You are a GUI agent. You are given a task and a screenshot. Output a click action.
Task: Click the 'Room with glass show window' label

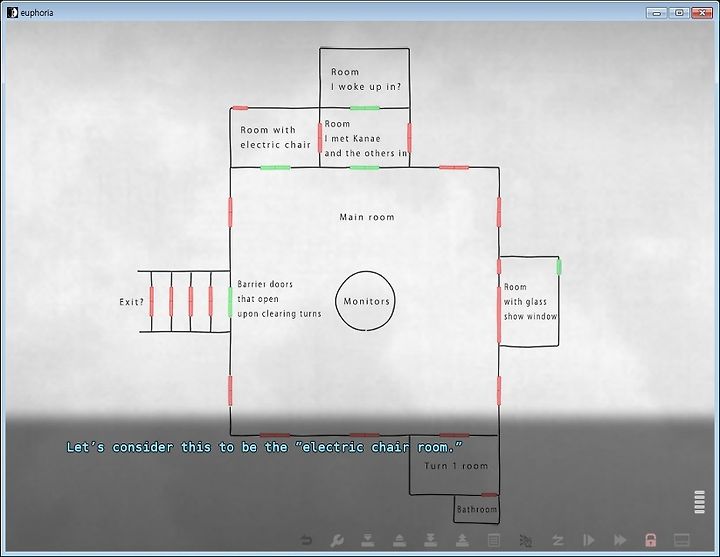[x=530, y=302]
